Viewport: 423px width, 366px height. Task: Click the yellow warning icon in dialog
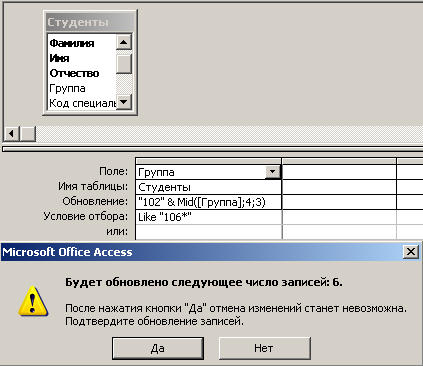point(33,301)
